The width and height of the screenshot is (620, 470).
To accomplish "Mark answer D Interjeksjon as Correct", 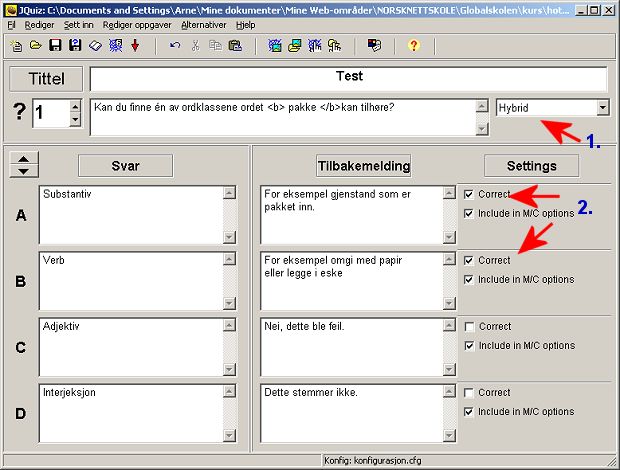I will 469,393.
